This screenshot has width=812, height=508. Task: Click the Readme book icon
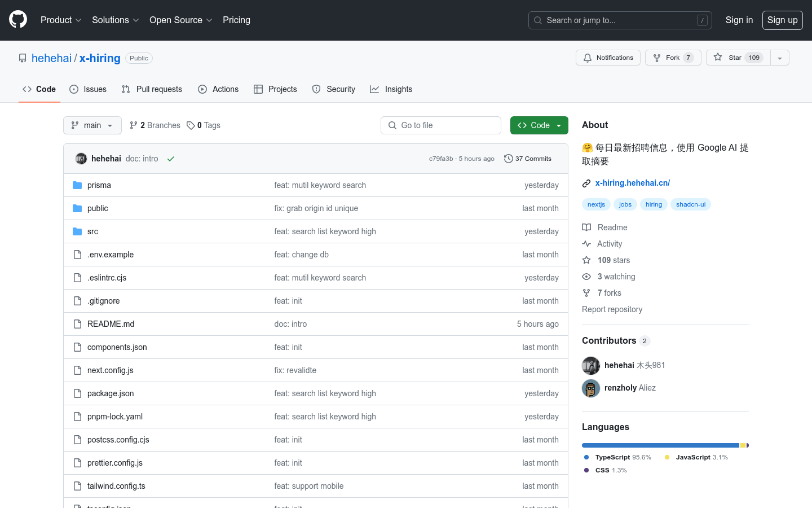coord(586,227)
